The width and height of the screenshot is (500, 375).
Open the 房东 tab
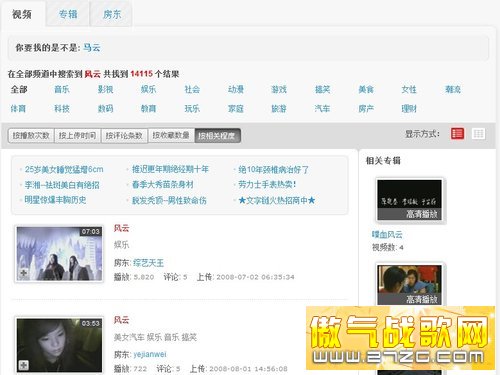tap(112, 14)
